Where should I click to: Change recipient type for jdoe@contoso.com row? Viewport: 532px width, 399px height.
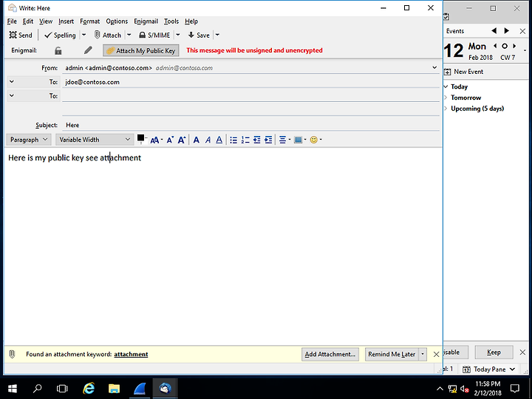click(x=12, y=82)
